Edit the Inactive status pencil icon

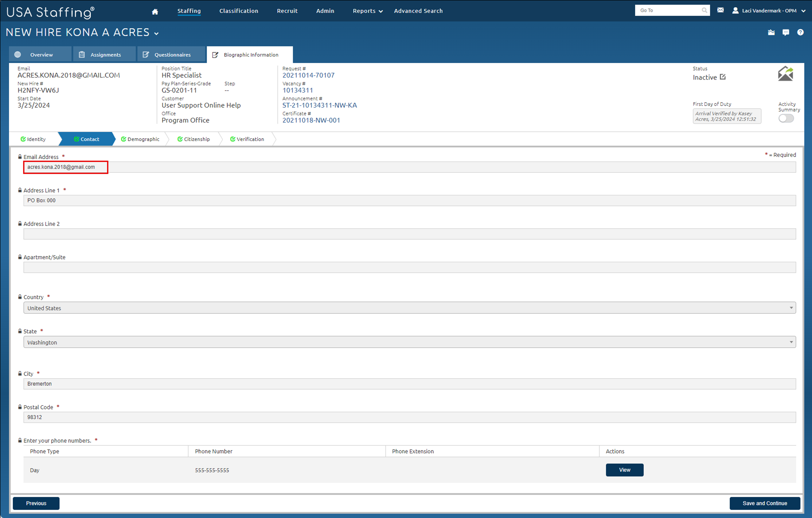pos(723,77)
